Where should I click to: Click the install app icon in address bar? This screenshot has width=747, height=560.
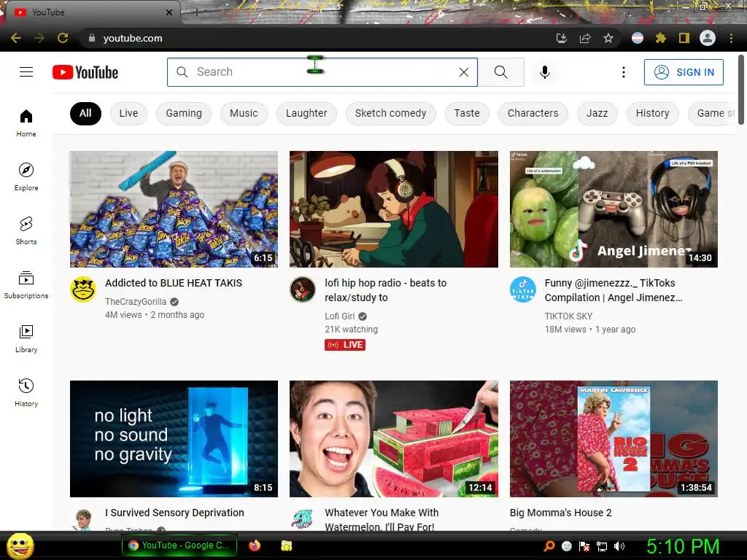pyautogui.click(x=562, y=38)
